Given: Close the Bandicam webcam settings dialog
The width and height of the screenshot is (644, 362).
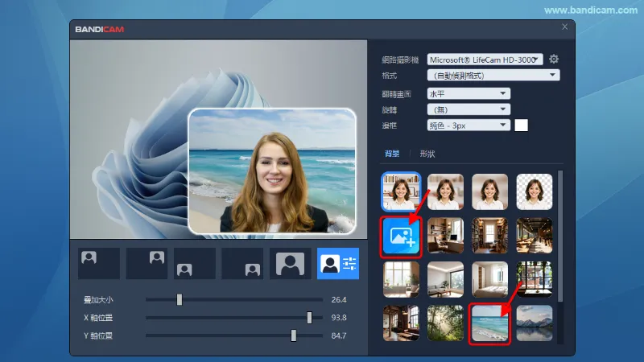Looking at the screenshot, I should click(565, 27).
